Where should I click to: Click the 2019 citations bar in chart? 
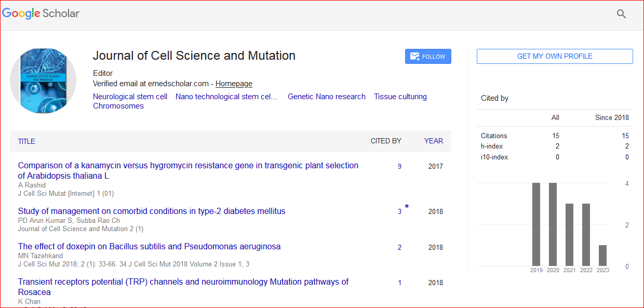(536, 224)
